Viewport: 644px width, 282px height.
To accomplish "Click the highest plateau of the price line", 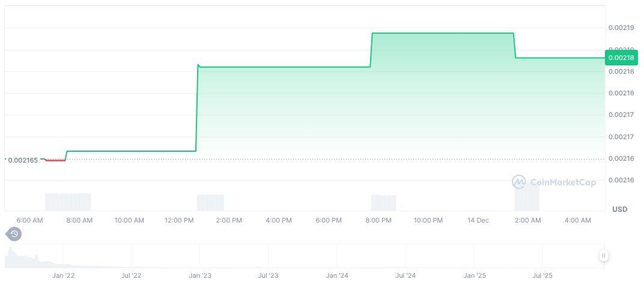I will [443, 33].
